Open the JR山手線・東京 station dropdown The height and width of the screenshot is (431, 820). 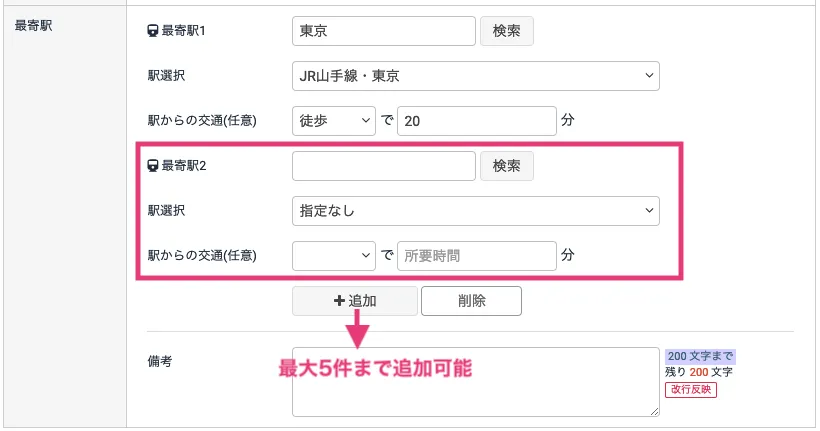pos(475,76)
